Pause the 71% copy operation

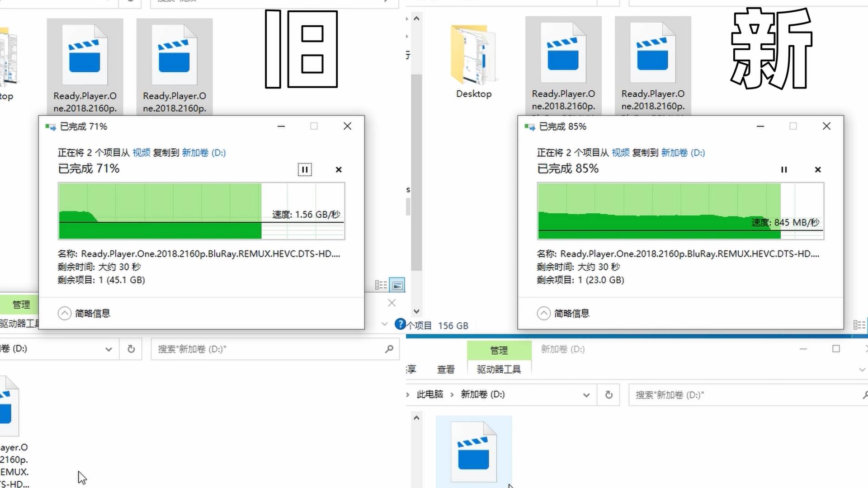click(x=305, y=169)
